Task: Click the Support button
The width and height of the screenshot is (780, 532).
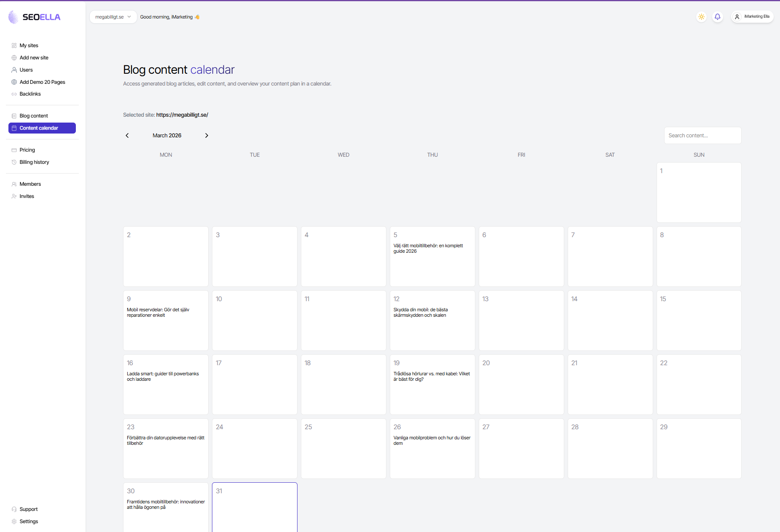Action: 29,509
